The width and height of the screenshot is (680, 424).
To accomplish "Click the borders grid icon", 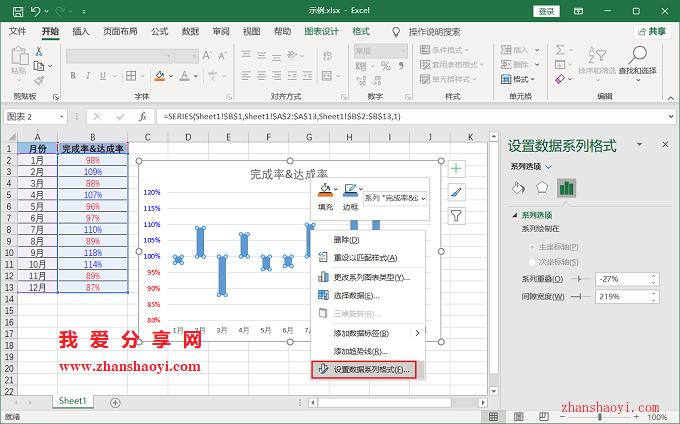I will pos(131,76).
